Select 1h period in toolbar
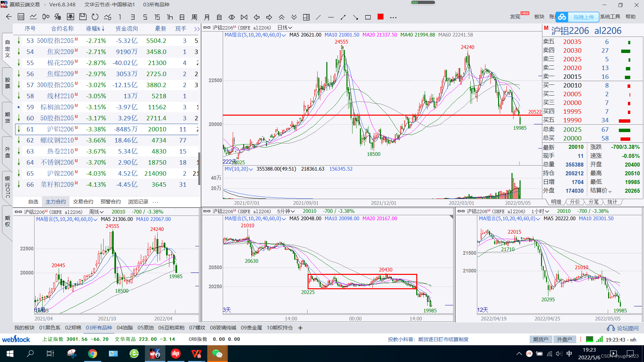This screenshot has width=644, height=362. coord(170,17)
